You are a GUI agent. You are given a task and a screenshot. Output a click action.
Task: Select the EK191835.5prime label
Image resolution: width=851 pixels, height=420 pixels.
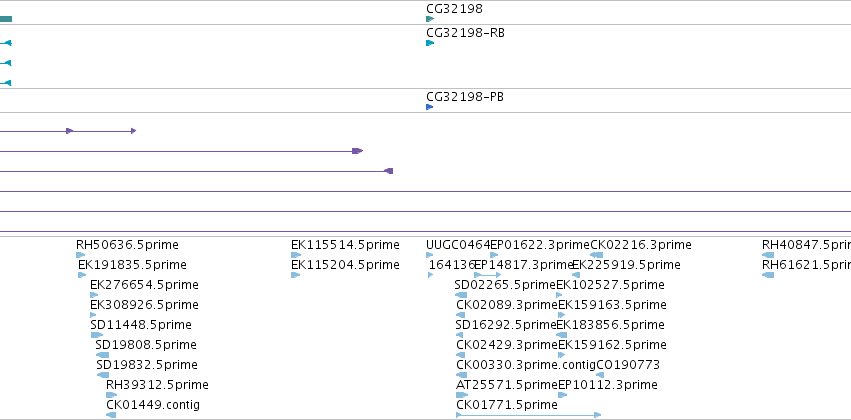tap(132, 265)
